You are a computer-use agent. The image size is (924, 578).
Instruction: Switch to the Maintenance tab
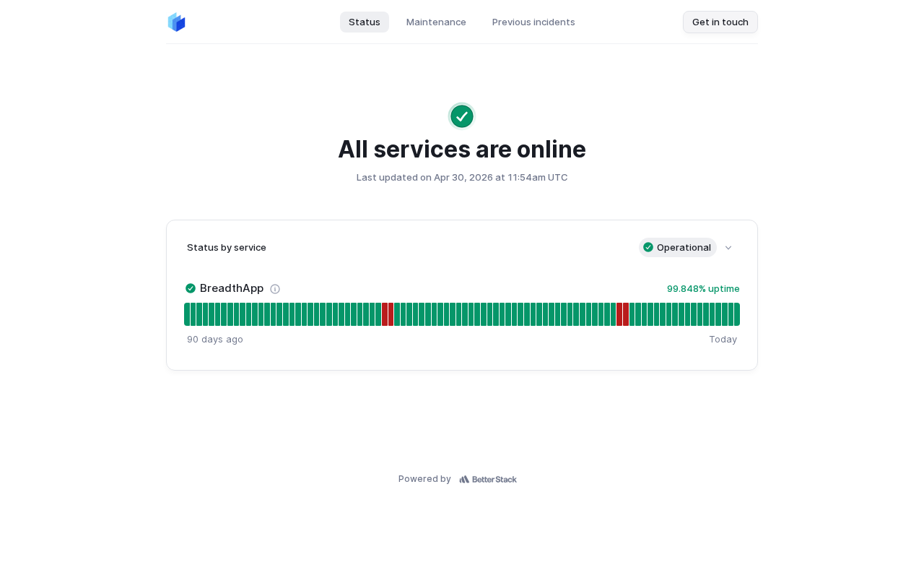coord(436,22)
